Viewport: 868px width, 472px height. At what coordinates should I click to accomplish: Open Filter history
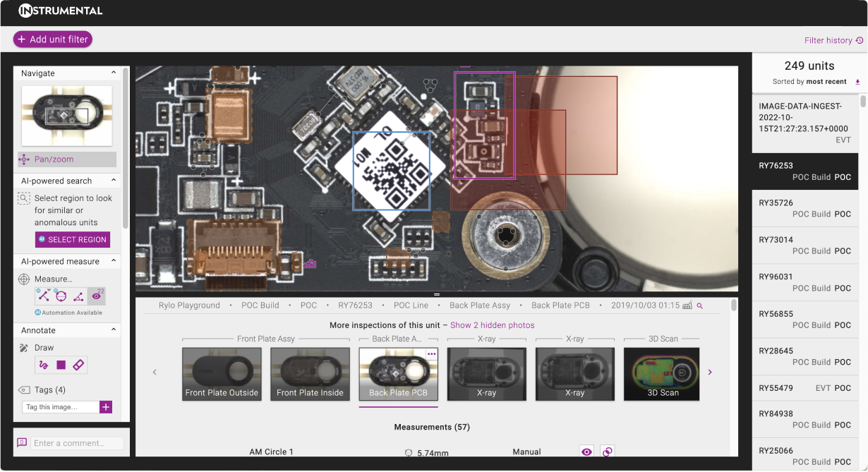point(834,41)
